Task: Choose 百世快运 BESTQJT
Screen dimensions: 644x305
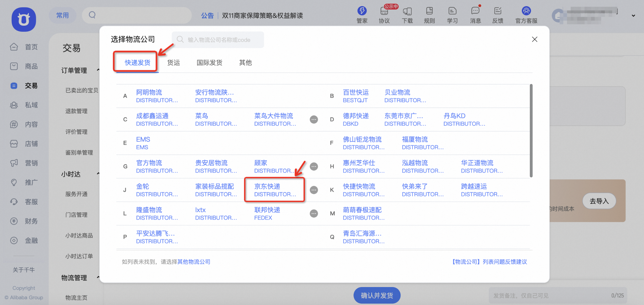Action: [356, 96]
